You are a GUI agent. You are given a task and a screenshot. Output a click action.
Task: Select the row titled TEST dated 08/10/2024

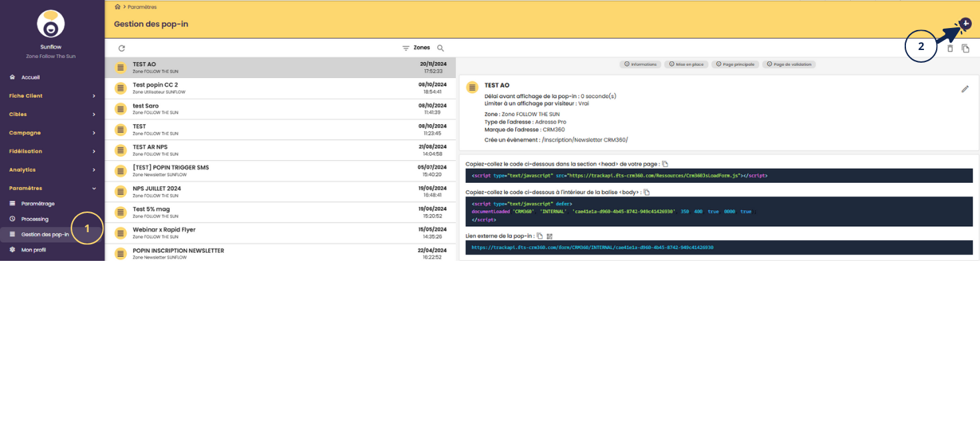pos(280,129)
